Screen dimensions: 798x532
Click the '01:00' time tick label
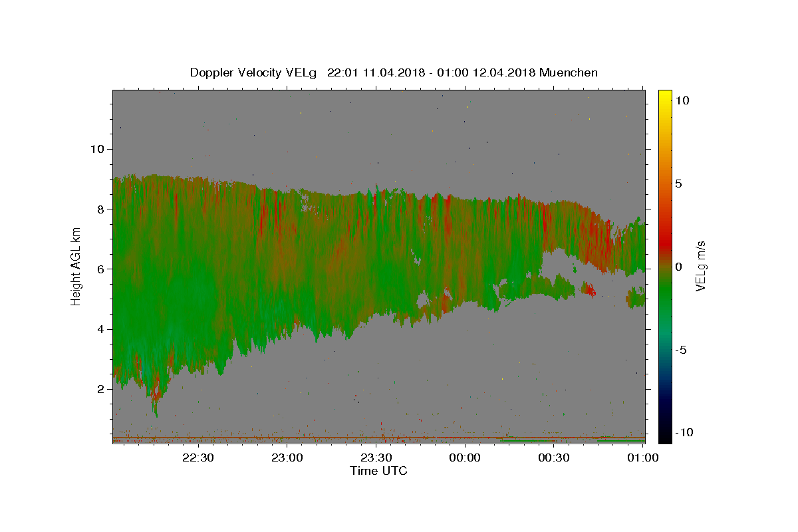[642, 458]
